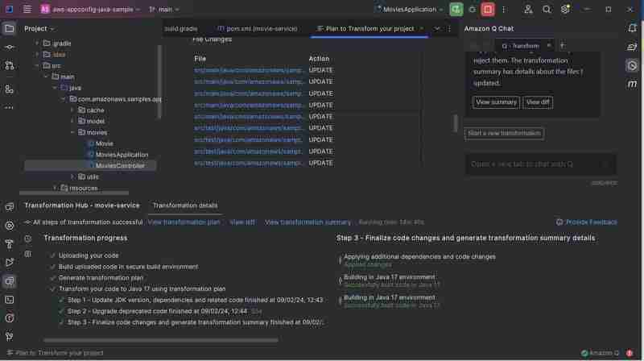Viewport: 644px width, 361px height.
Task: Select the Q - Transform chat tab
Action: click(521, 46)
